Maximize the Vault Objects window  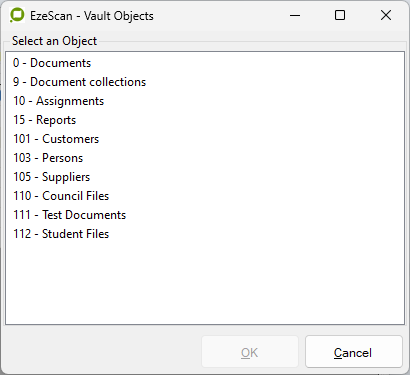click(340, 15)
